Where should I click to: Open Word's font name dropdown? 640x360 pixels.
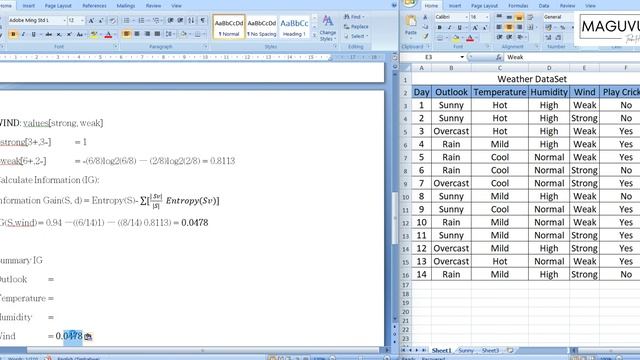click(64, 20)
